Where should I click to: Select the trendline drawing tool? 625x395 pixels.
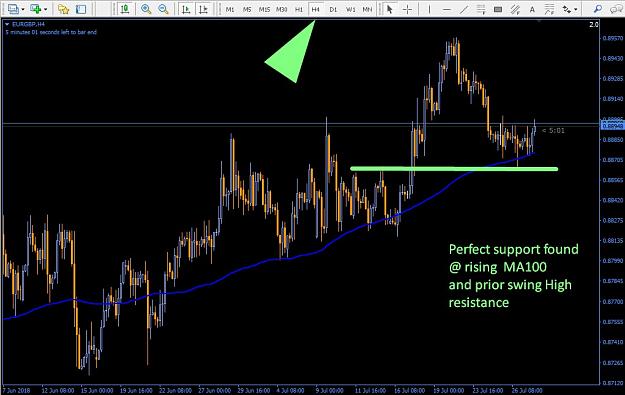pyautogui.click(x=464, y=9)
